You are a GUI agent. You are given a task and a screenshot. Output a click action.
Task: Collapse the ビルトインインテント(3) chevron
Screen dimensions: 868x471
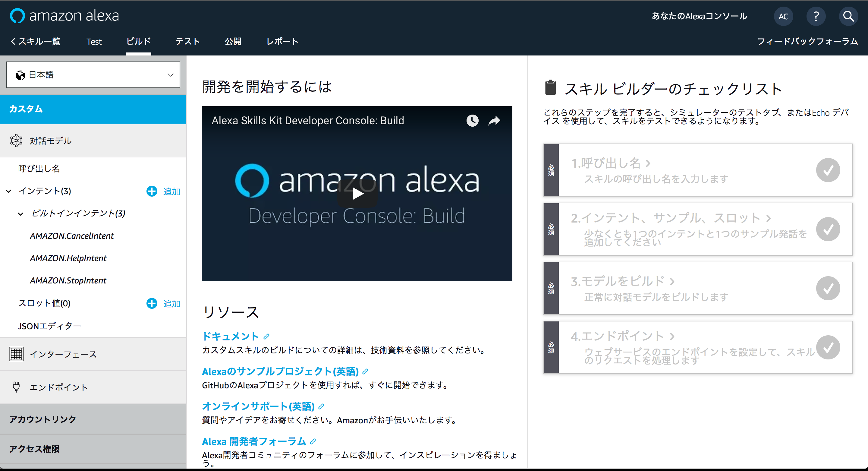pos(20,214)
